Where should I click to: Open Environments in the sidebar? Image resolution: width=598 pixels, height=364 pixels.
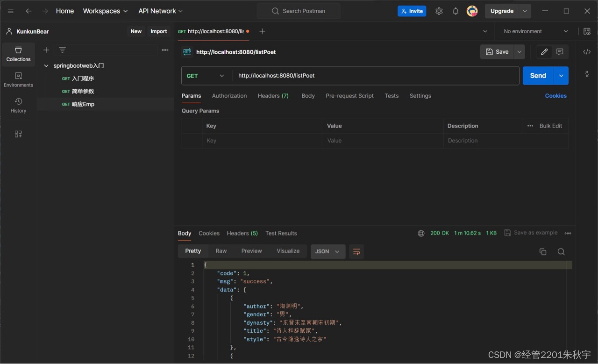tap(18, 80)
